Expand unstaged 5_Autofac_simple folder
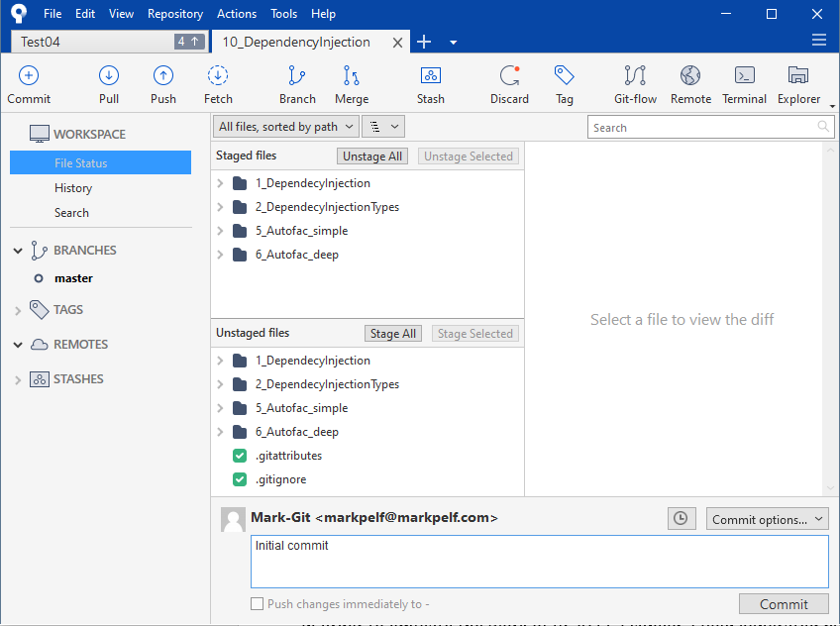 220,408
